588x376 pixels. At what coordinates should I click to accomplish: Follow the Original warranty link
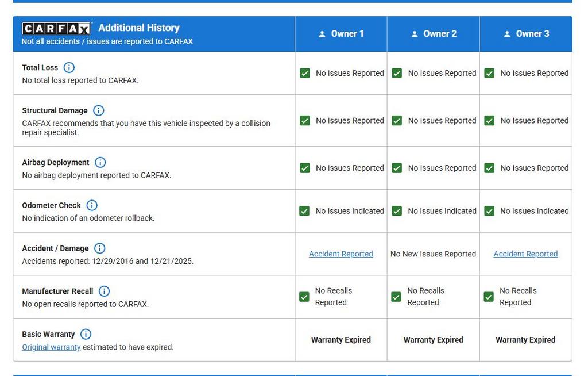click(x=51, y=347)
